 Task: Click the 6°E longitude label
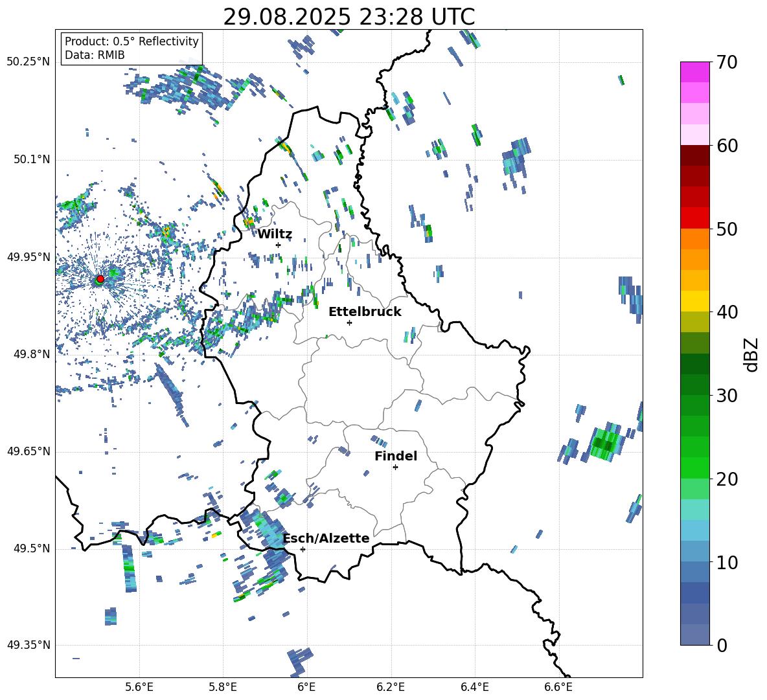306,687
